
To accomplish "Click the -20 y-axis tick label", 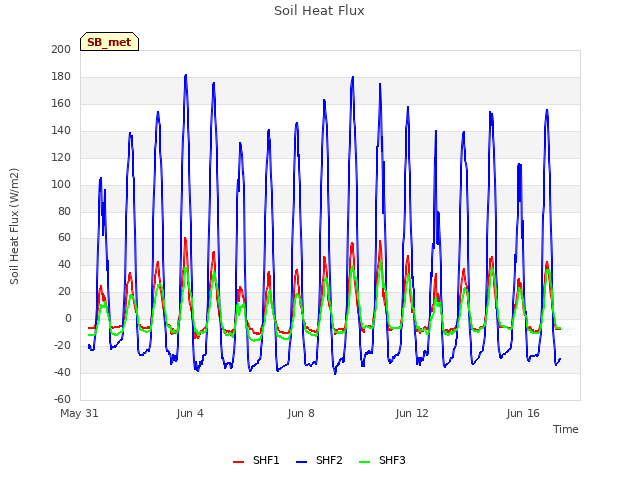I will [x=62, y=345].
